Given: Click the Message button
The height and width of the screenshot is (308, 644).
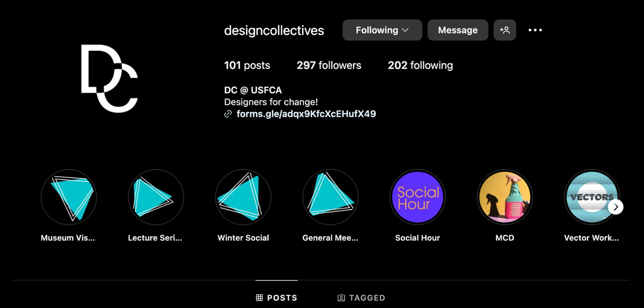Looking at the screenshot, I should 457,30.
